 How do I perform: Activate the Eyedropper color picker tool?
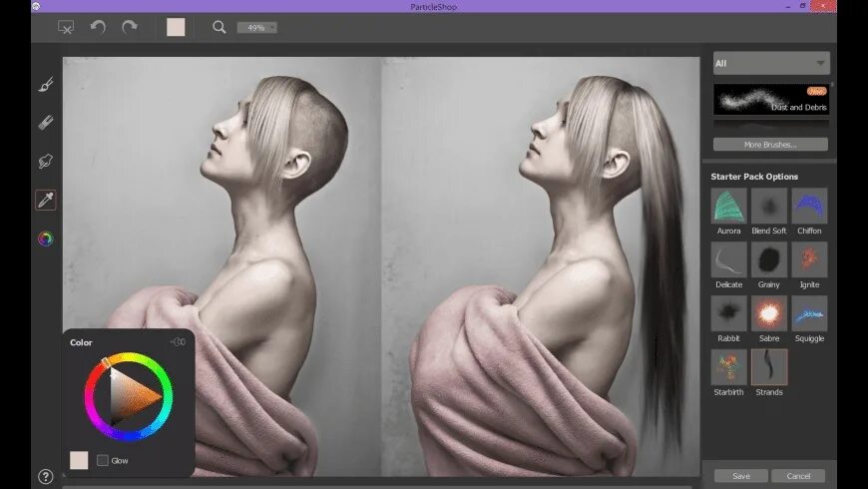(46, 200)
